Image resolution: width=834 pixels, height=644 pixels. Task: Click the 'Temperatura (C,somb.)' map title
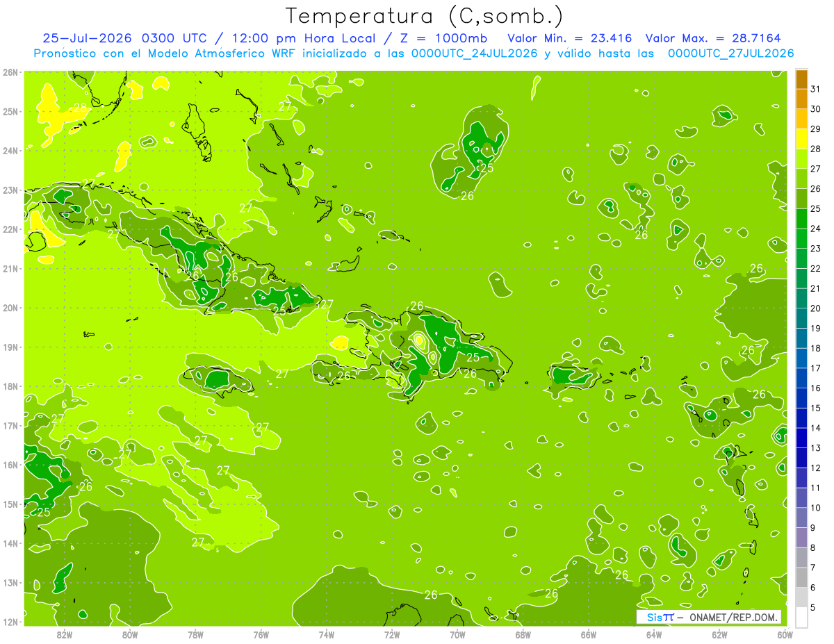(x=425, y=16)
